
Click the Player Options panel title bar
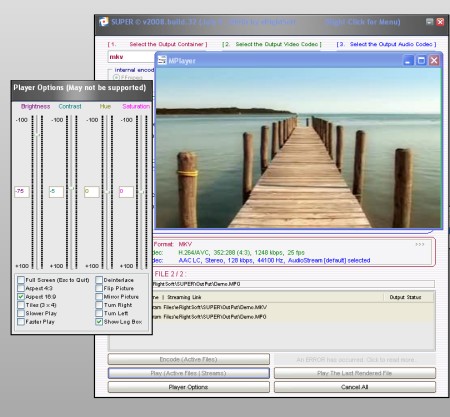(x=82, y=91)
